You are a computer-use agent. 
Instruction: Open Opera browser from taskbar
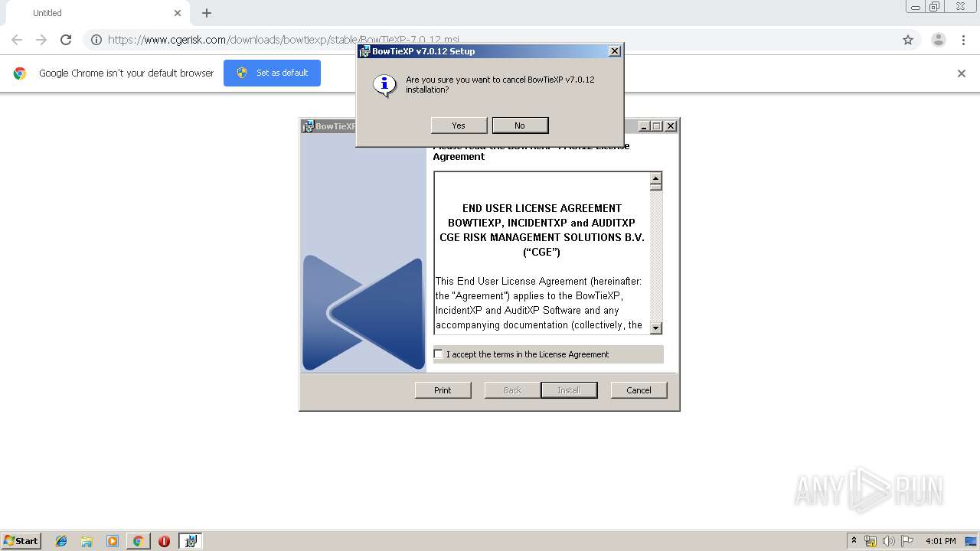tap(164, 541)
